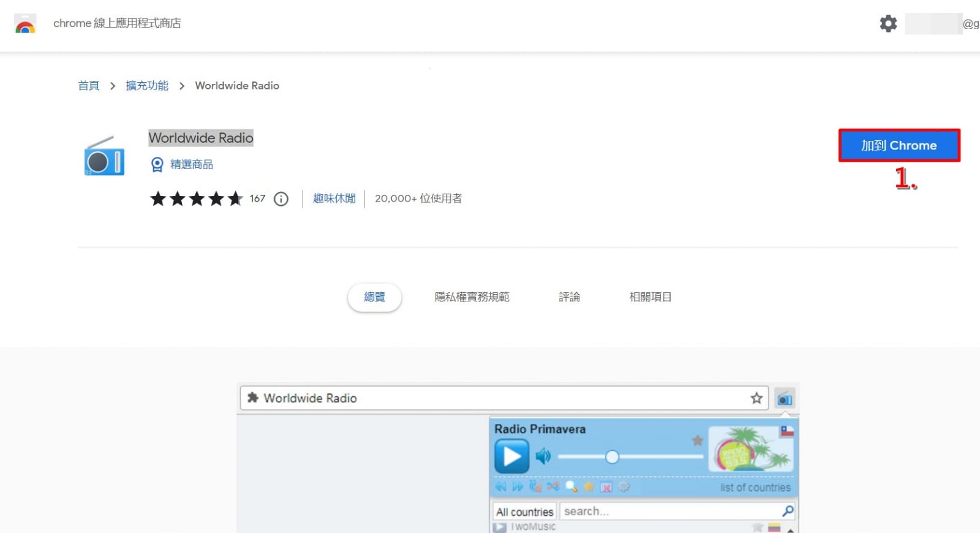Open the 相關項目 tab
Image resolution: width=980 pixels, height=533 pixels.
[x=650, y=297]
